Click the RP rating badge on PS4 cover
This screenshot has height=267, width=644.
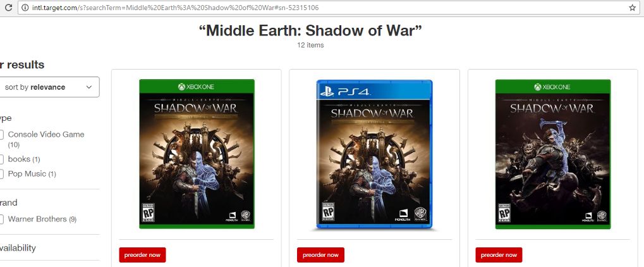[x=328, y=212]
